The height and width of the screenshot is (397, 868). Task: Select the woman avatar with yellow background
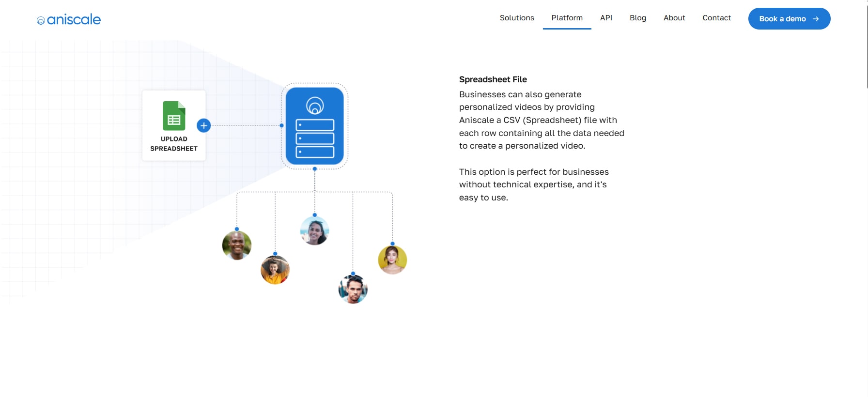tap(392, 260)
